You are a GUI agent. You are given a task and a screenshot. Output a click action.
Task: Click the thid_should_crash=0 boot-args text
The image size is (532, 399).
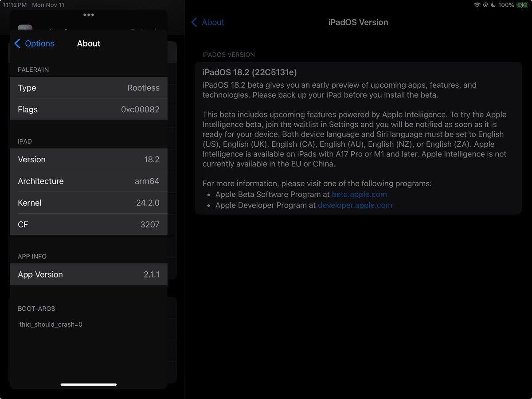tap(51, 325)
